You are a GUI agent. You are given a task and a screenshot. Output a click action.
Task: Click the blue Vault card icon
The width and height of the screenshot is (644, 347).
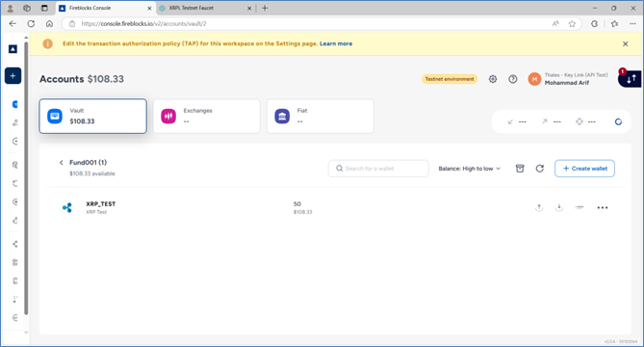[55, 116]
